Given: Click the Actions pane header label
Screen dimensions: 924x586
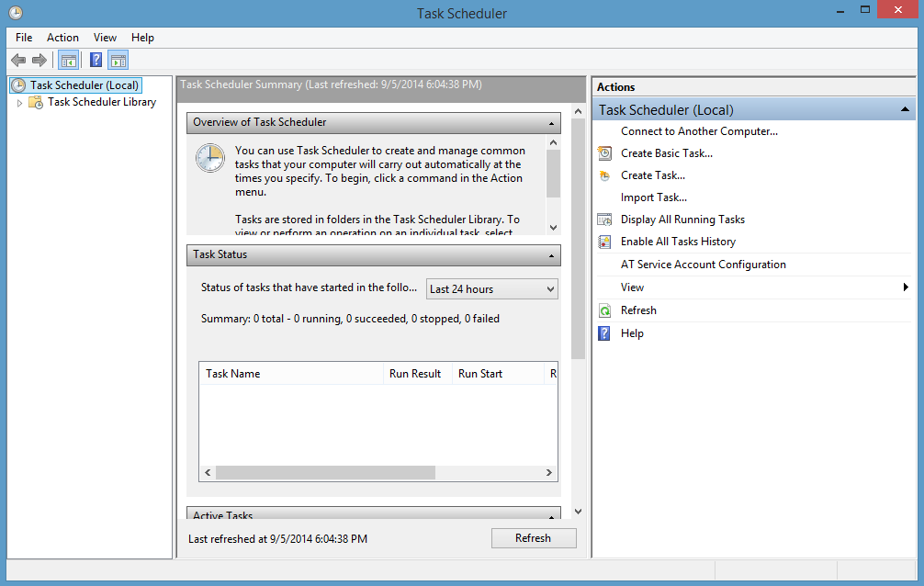Looking at the screenshot, I should pyautogui.click(x=615, y=87).
